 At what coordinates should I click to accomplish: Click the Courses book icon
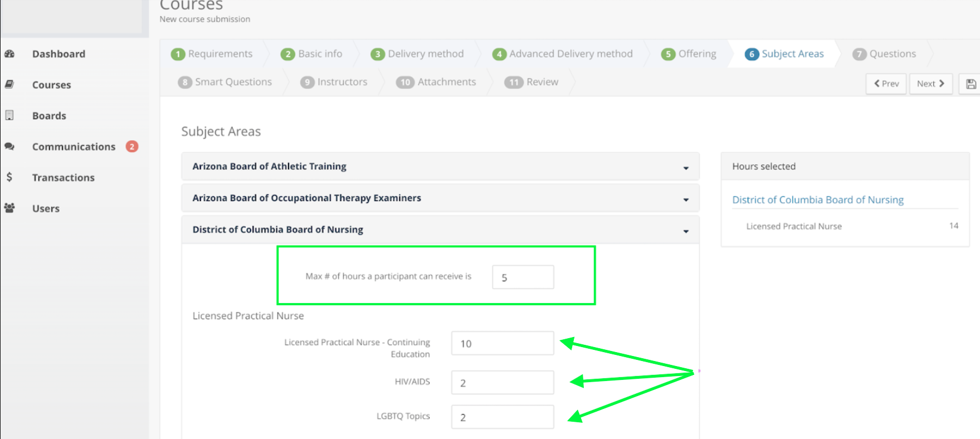9,85
